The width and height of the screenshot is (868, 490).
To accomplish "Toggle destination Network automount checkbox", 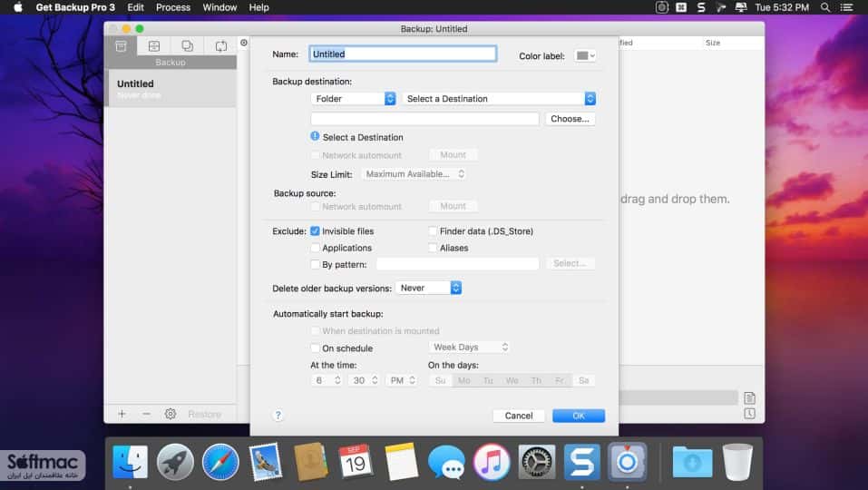I will [x=315, y=155].
